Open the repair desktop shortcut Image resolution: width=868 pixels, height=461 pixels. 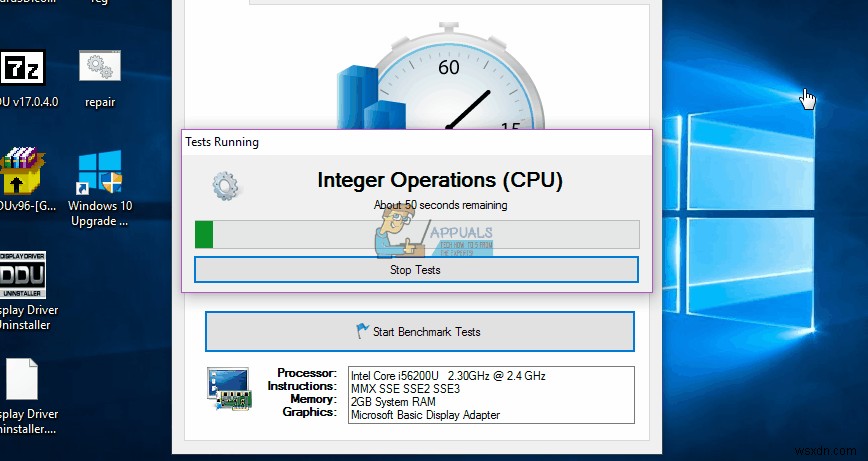[x=100, y=66]
